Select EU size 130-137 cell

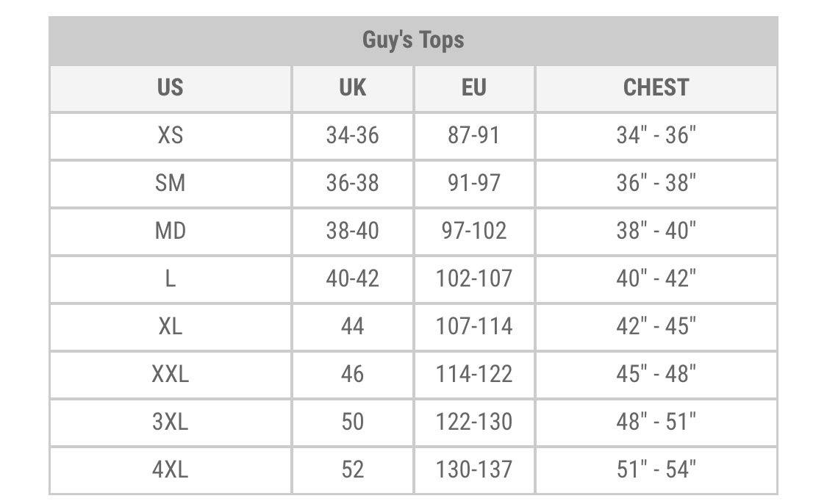474,469
